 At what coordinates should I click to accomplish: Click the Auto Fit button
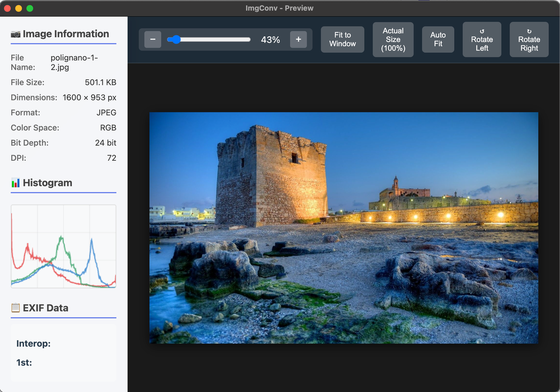[438, 40]
